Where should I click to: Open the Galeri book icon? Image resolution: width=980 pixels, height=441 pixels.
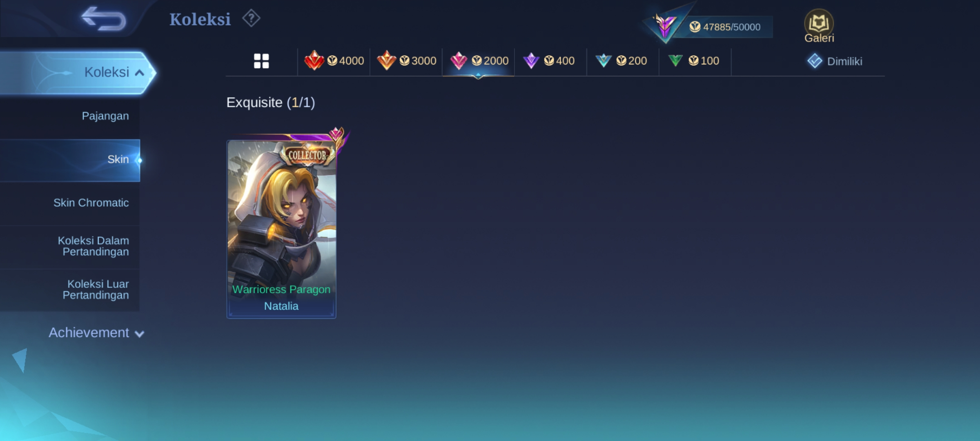819,26
